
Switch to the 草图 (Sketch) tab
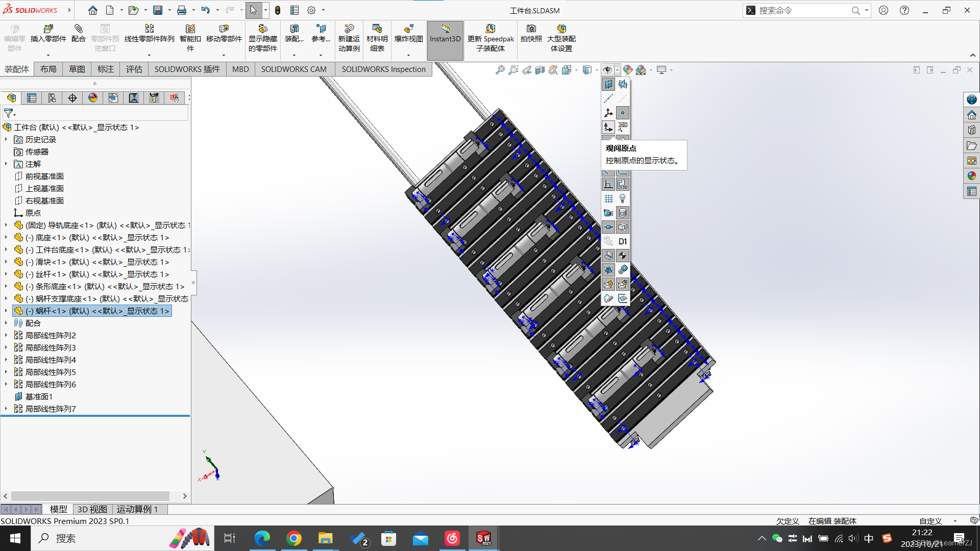coord(77,69)
